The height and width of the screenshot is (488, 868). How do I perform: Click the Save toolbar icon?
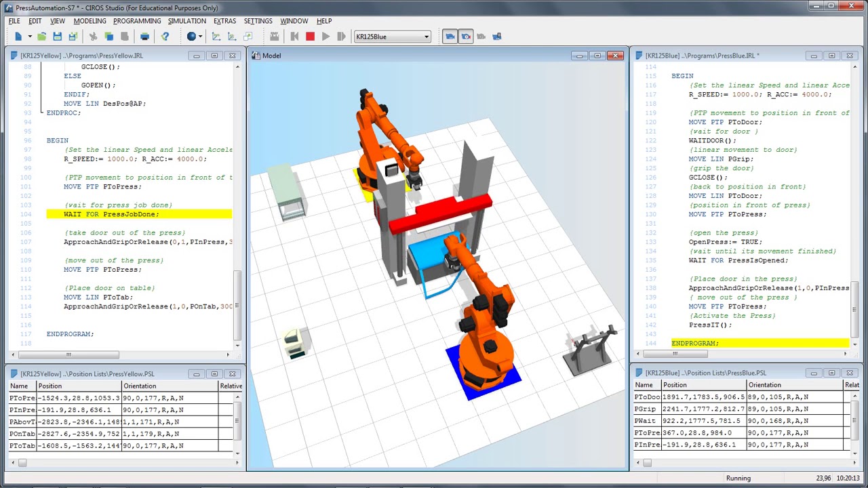(57, 37)
